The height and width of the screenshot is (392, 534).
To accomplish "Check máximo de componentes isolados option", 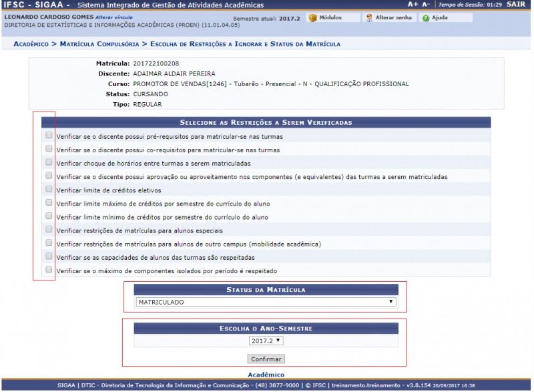I will point(48,270).
